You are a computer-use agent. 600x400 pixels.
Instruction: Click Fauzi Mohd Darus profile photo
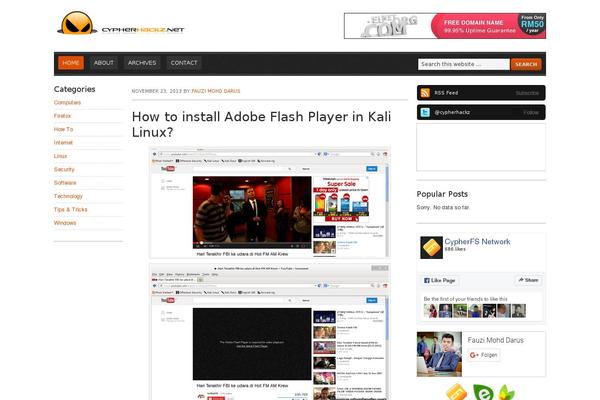(439, 354)
